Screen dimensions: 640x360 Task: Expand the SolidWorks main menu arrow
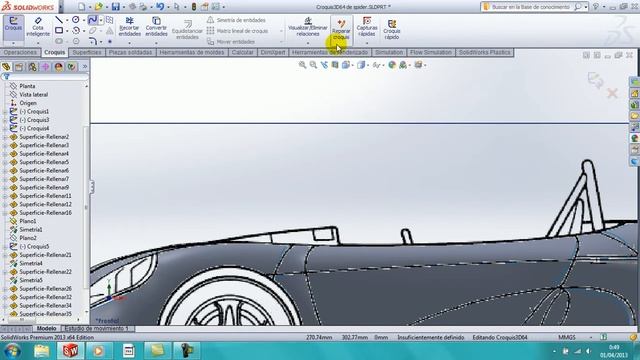(61, 7)
